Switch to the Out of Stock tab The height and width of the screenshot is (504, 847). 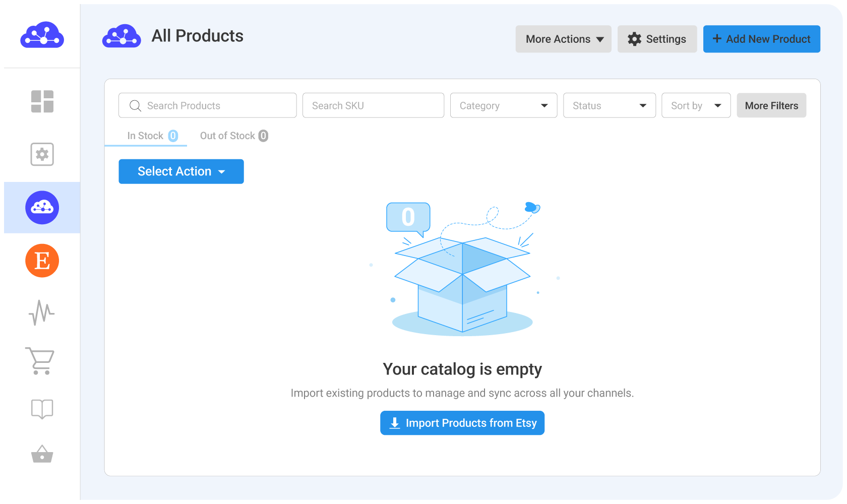tap(233, 136)
